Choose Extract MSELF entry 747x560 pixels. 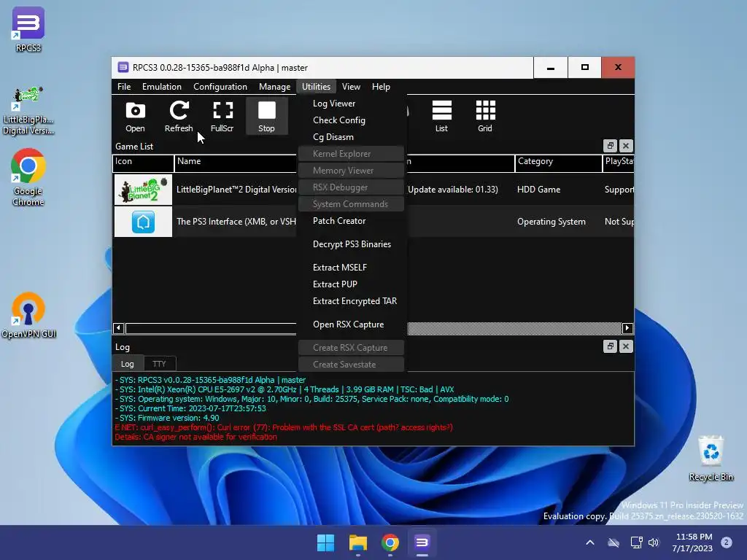[352, 267]
